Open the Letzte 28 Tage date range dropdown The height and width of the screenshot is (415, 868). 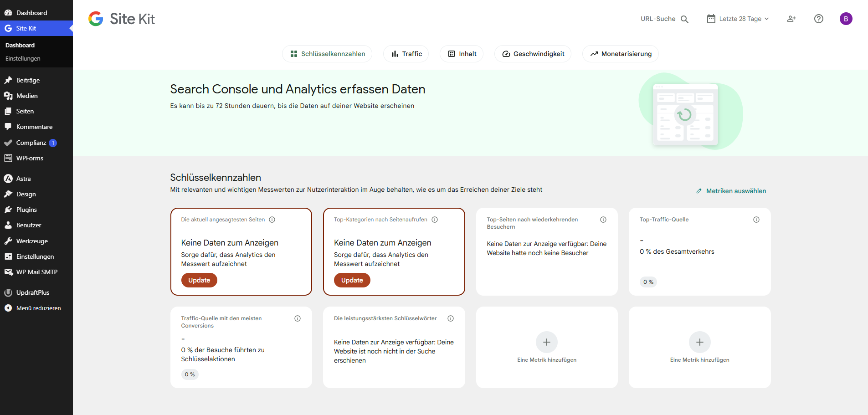pyautogui.click(x=738, y=19)
